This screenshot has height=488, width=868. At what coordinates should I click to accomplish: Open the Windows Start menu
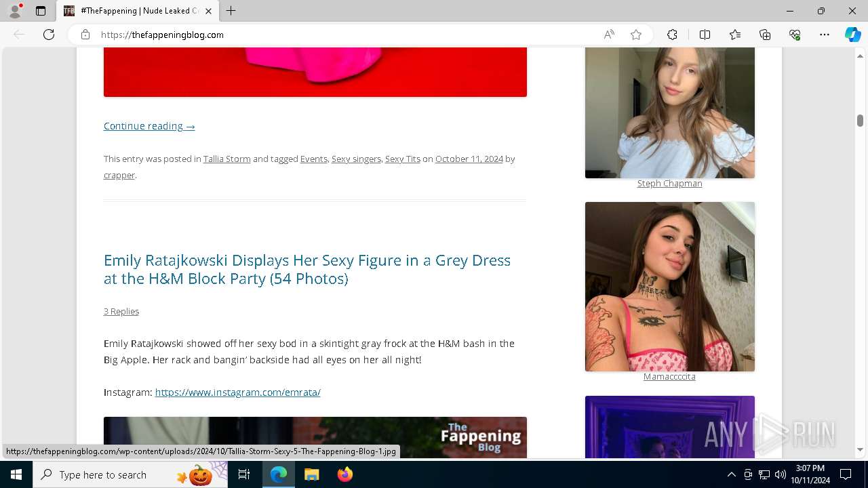tap(16, 474)
